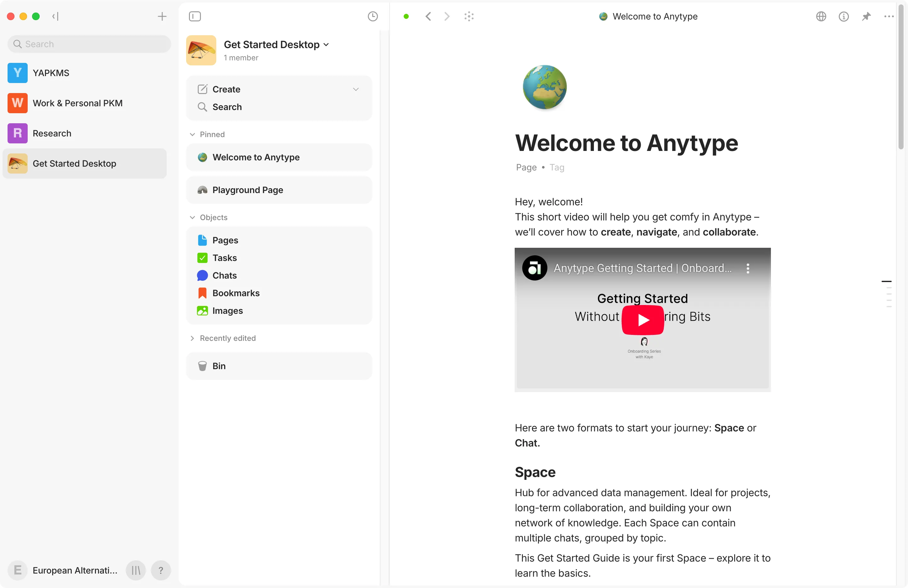Open the page's three-dot options menu
Screen dimensions: 908x588
(x=889, y=16)
